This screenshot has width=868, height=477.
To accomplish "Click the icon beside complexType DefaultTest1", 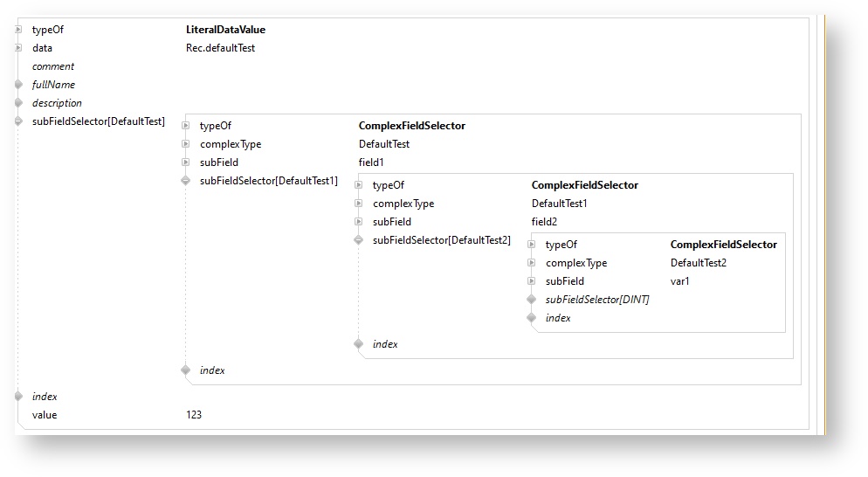I will [358, 204].
